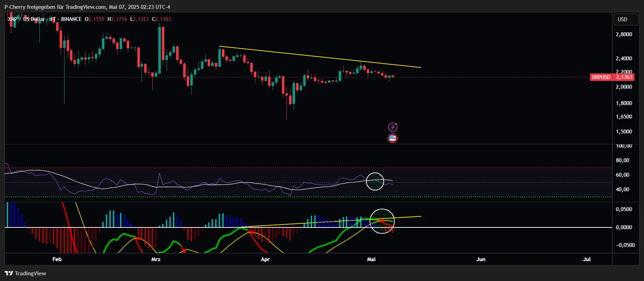Click the low value L2,1323
This screenshot has height=281, width=644.
[x=139, y=19]
